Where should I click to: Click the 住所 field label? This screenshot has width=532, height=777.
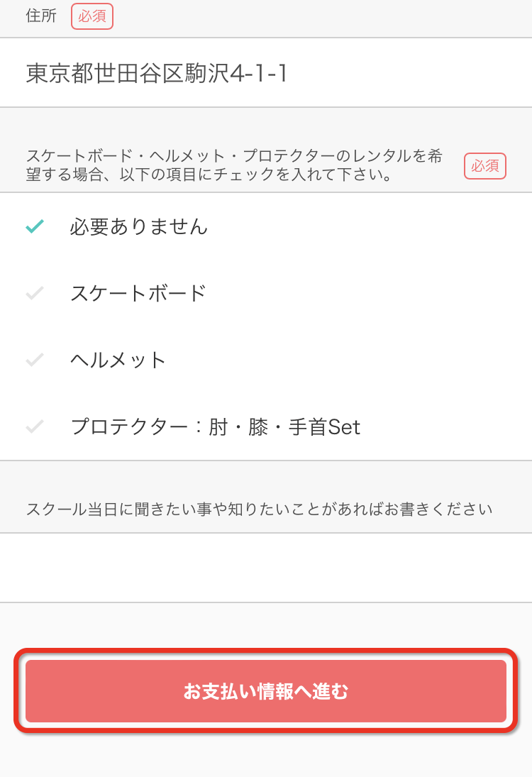click(41, 16)
